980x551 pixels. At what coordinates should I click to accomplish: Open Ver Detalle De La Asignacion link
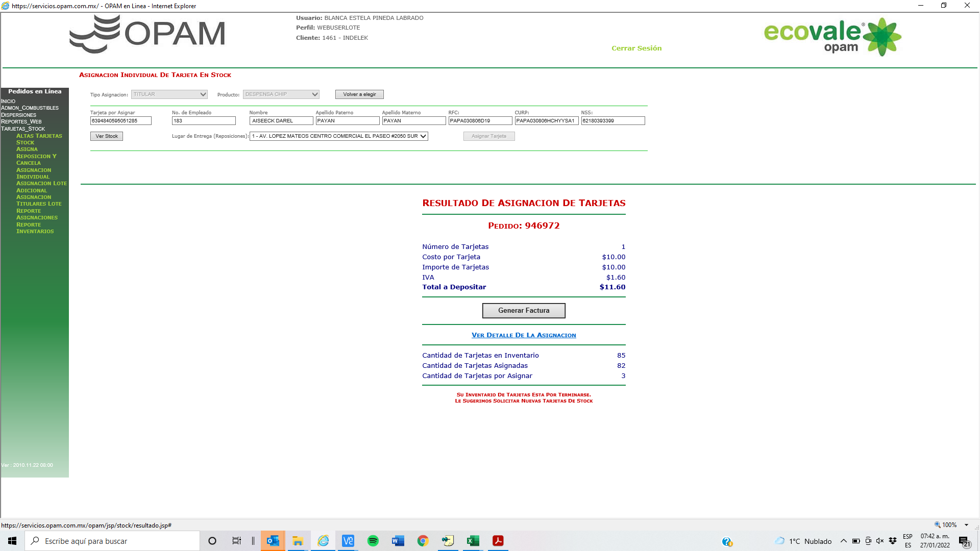524,335
